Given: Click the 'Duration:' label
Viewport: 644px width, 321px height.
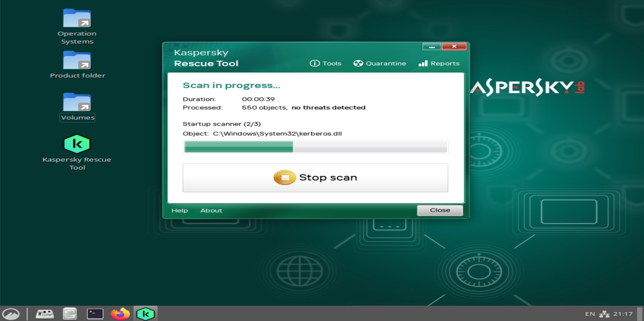Looking at the screenshot, I should click(199, 99).
